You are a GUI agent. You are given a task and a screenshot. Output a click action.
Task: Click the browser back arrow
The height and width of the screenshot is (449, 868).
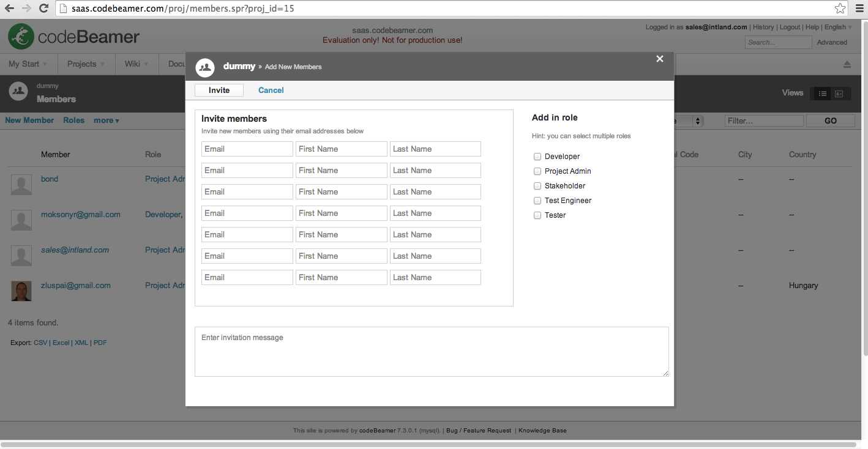coord(10,9)
